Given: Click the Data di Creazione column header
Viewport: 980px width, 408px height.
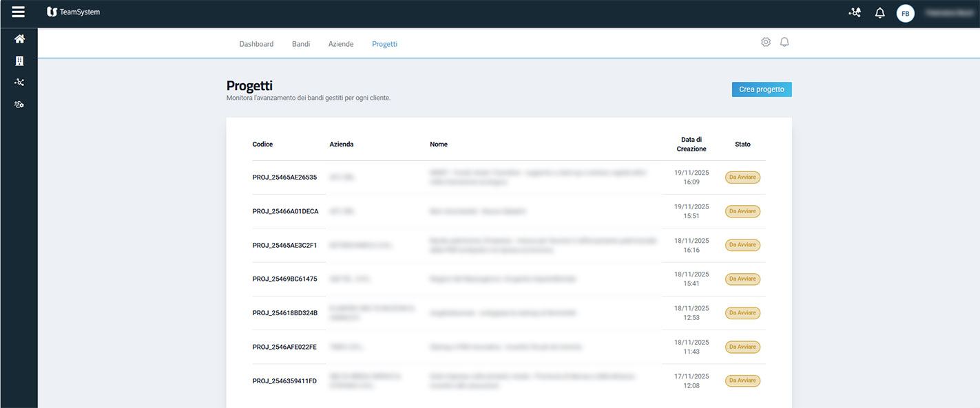Looking at the screenshot, I should (691, 144).
